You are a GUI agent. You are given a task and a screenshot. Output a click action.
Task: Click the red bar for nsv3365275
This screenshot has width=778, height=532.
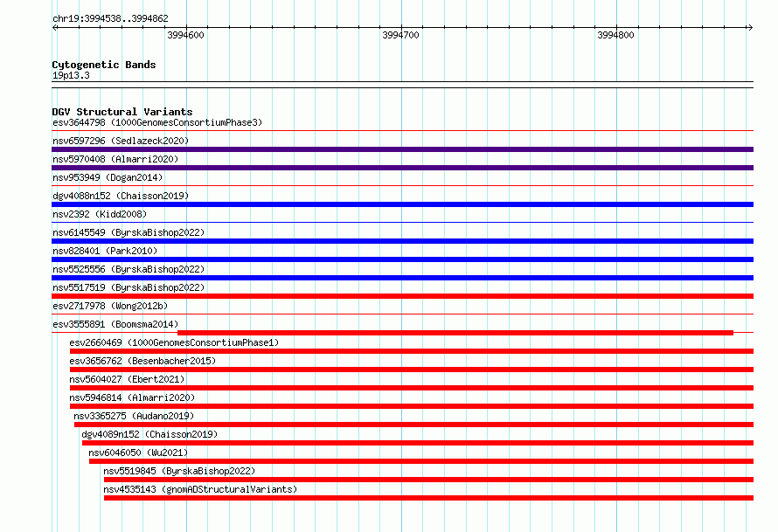pyautogui.click(x=413, y=425)
